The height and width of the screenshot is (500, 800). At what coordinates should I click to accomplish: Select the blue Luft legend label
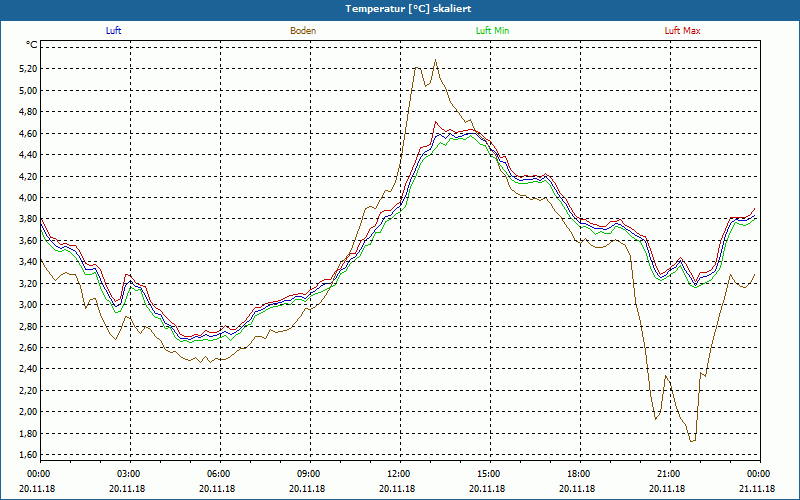113,31
